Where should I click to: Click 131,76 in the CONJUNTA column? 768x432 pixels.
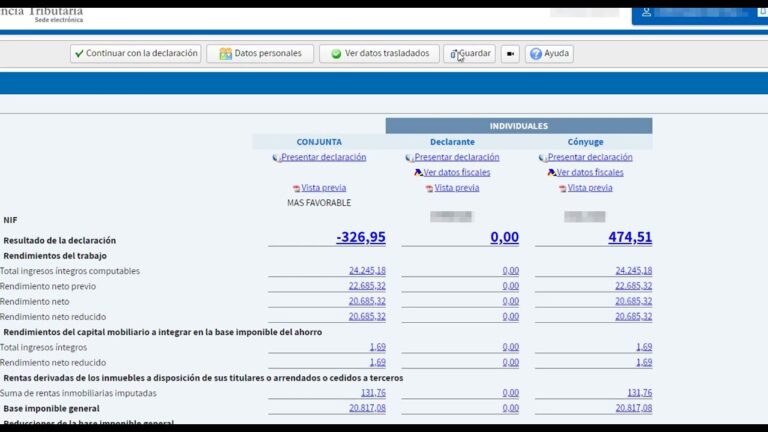click(x=373, y=393)
